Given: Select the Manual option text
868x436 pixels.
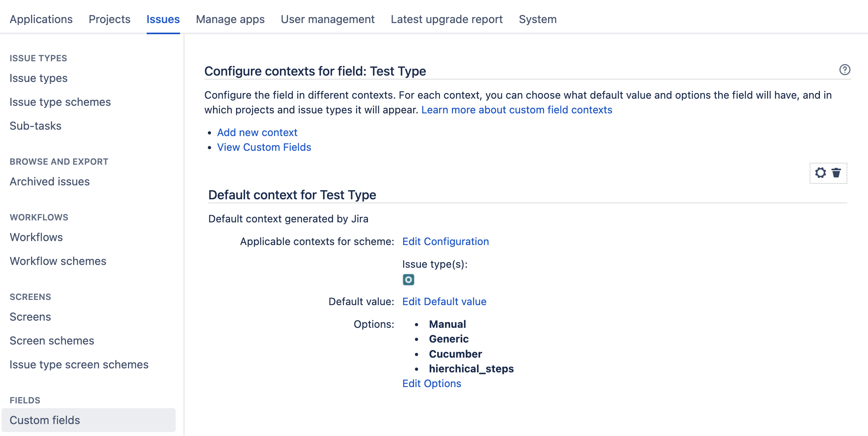Looking at the screenshot, I should pos(448,324).
